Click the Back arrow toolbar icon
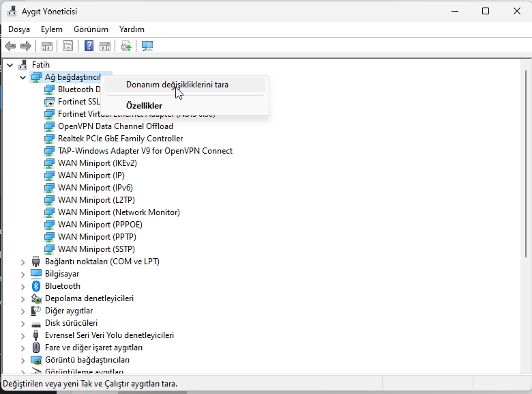This screenshot has height=394, width=532. pyautogui.click(x=10, y=46)
